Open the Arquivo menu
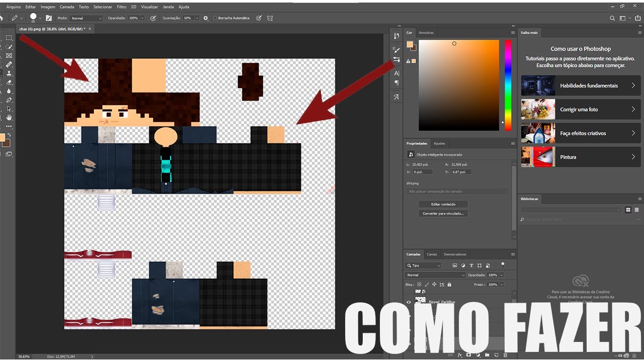Screen dimensions: 644x362 click(14, 7)
